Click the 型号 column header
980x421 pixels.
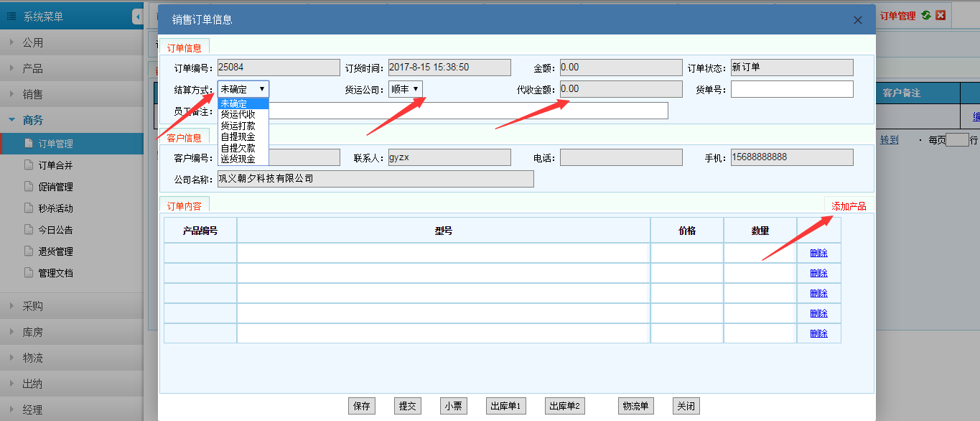click(444, 231)
